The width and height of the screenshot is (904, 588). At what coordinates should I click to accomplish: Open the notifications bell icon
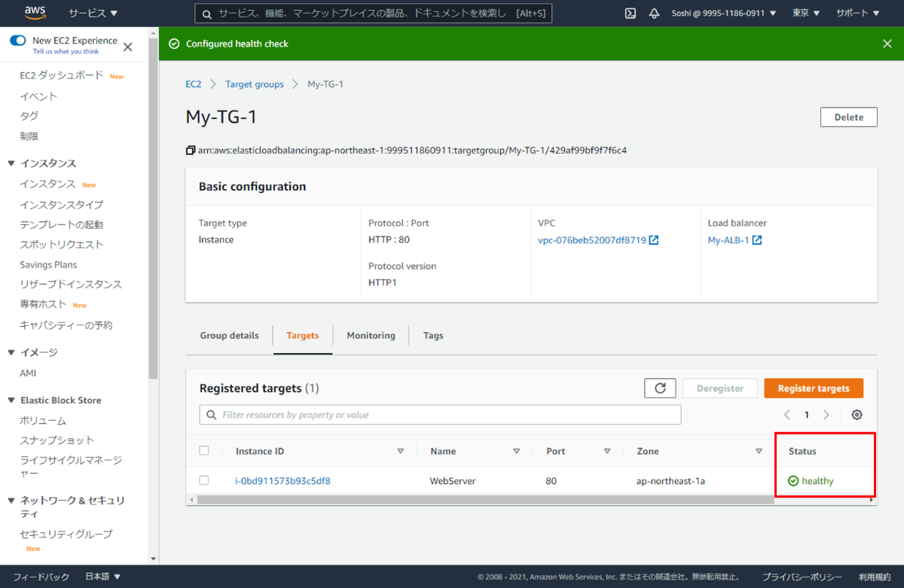[x=654, y=14]
